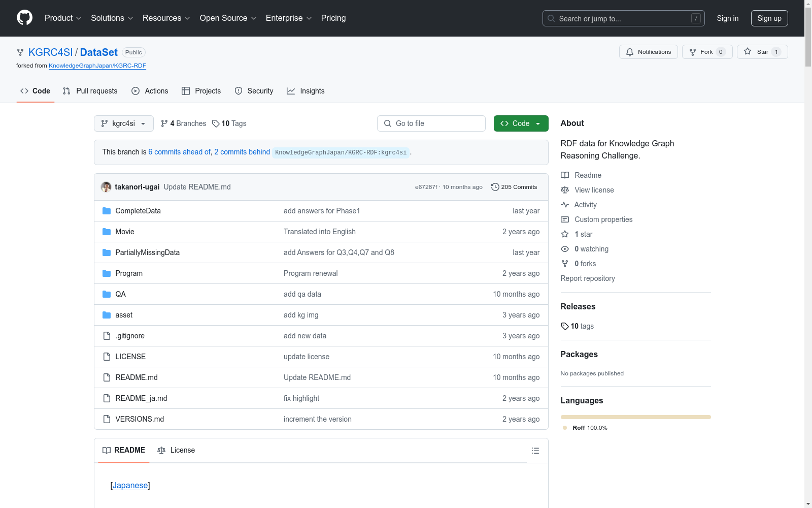Open the Pricing page

click(x=333, y=18)
